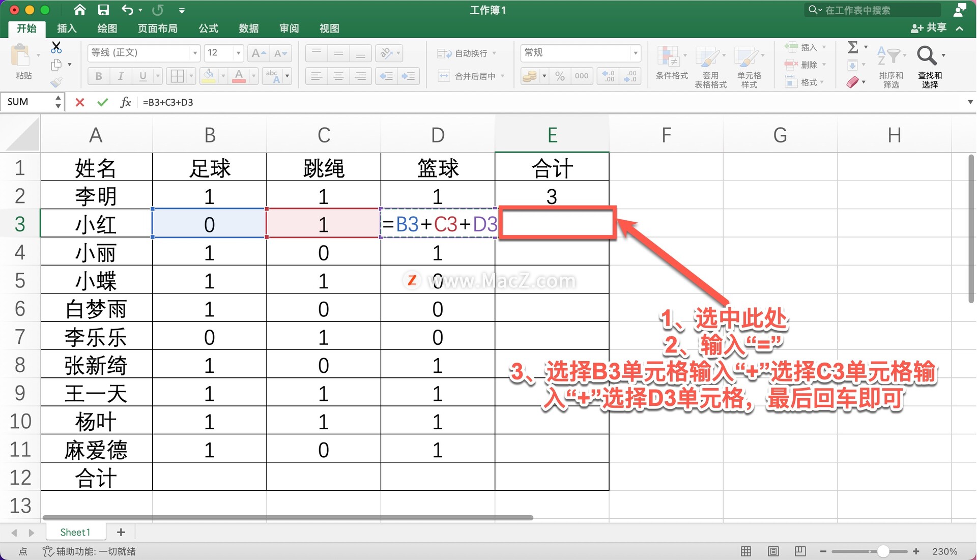Decrease decimal places
Screen dimensions: 977x560
tap(630, 76)
